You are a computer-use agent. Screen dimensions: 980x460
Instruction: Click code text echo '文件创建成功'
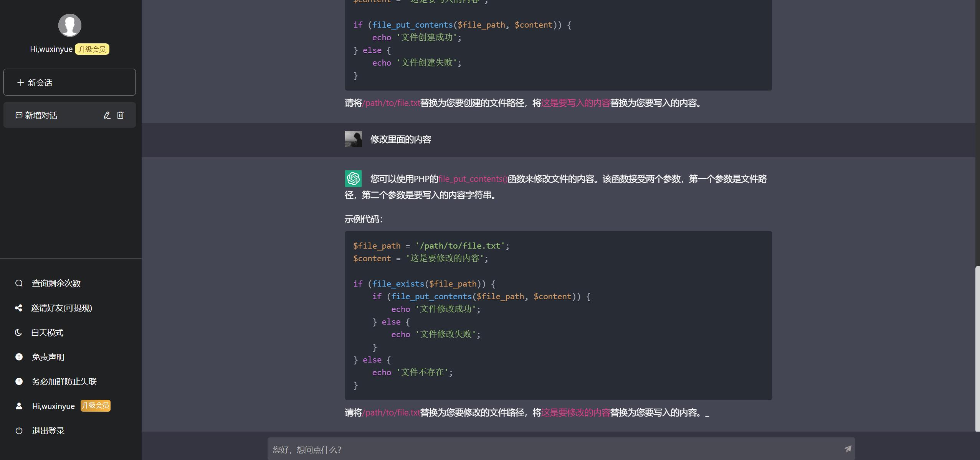click(417, 38)
